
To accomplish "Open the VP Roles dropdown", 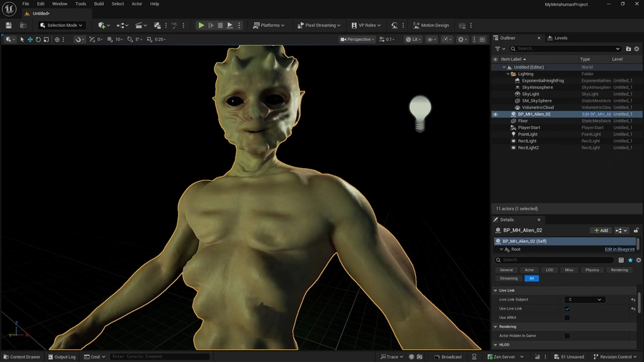I will pyautogui.click(x=366, y=26).
